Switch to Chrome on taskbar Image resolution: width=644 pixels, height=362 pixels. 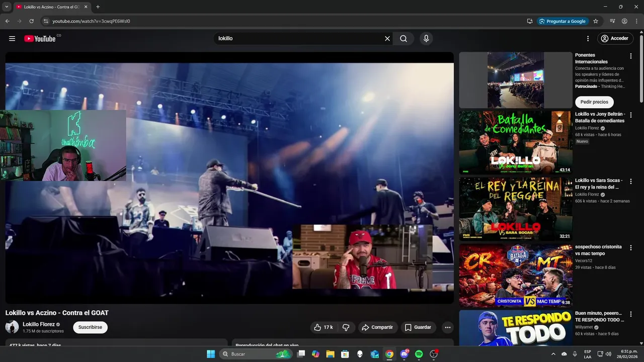pos(389,354)
